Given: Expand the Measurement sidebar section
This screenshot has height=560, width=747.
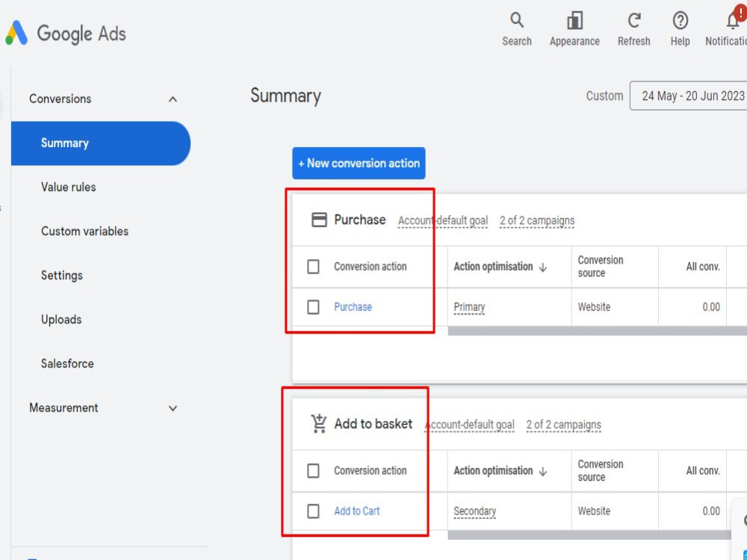Looking at the screenshot, I should [173, 408].
